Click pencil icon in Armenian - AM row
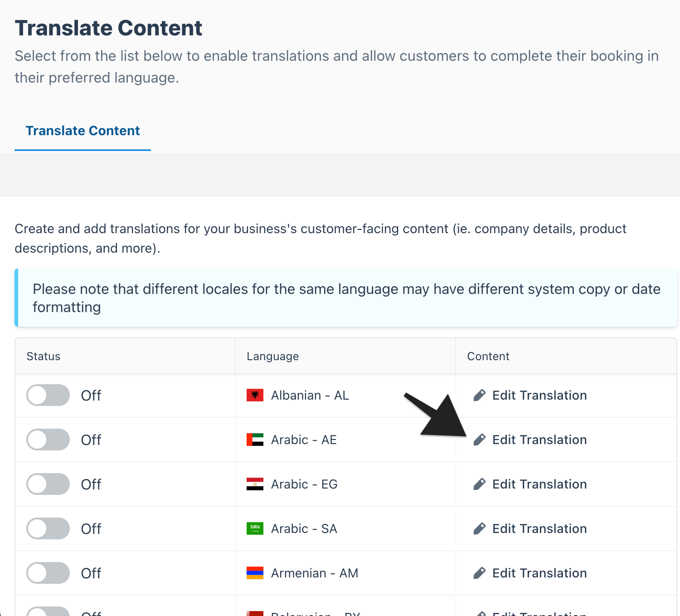Image resolution: width=680 pixels, height=616 pixels. (479, 573)
